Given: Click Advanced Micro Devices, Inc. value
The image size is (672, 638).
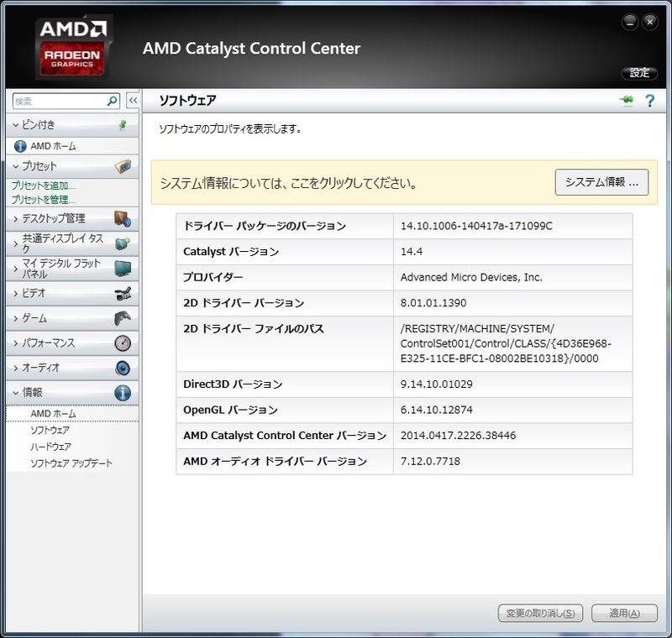Looking at the screenshot, I should tap(471, 278).
